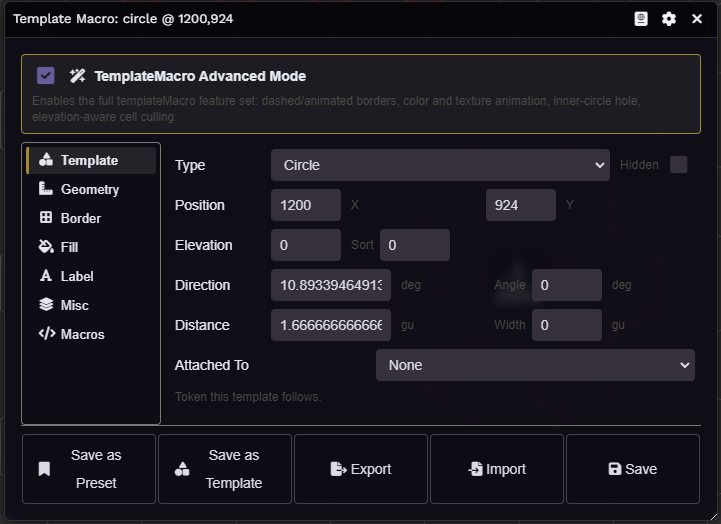Screen dimensions: 721x524
Task: Focus the Position Y field
Action: coord(521,205)
